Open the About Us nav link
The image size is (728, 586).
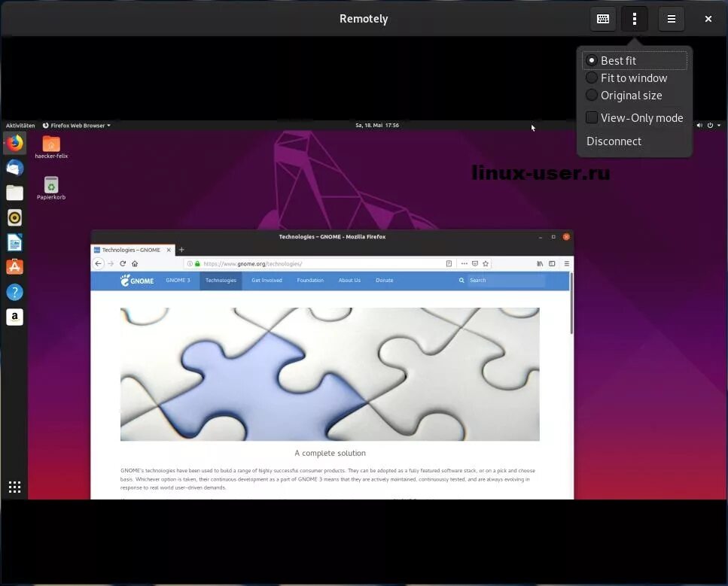[x=349, y=281]
